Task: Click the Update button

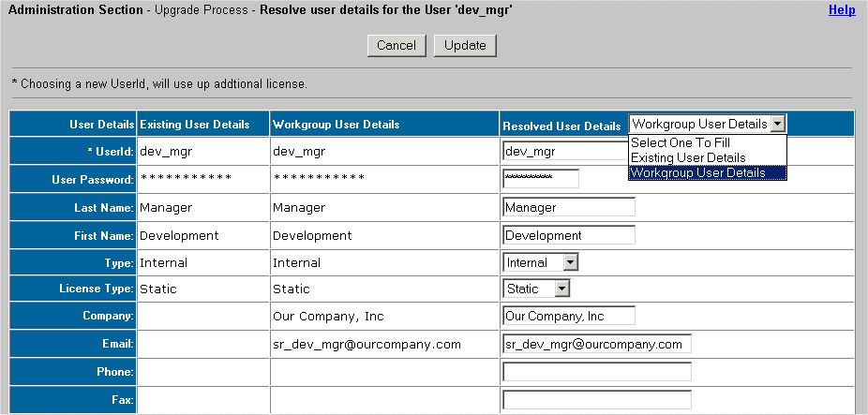Action: pyautogui.click(x=465, y=45)
